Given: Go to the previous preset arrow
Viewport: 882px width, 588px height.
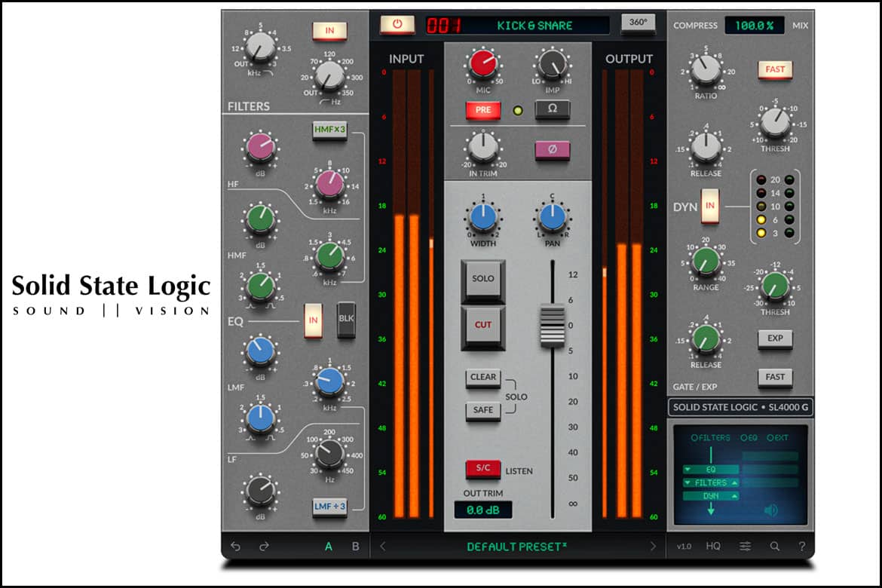Looking at the screenshot, I should pos(383,547).
